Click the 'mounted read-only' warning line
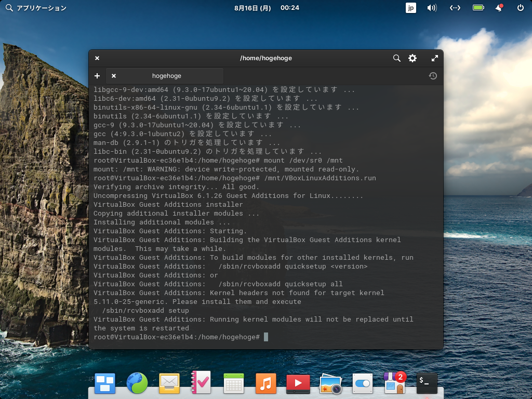Image resolution: width=532 pixels, height=399 pixels. coord(226,169)
